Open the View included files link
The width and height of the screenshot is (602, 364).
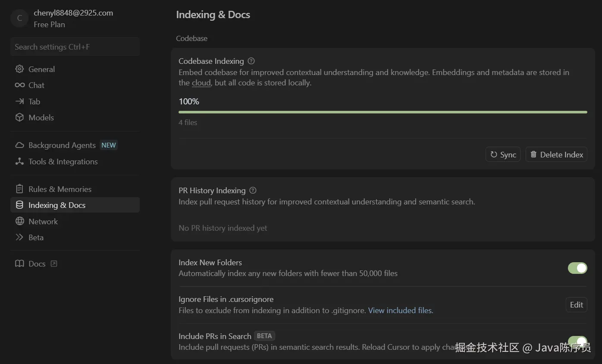[x=400, y=311]
